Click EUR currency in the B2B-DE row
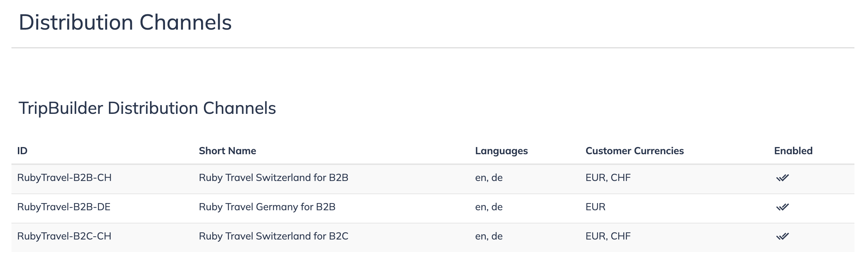The image size is (868, 267). [x=595, y=207]
